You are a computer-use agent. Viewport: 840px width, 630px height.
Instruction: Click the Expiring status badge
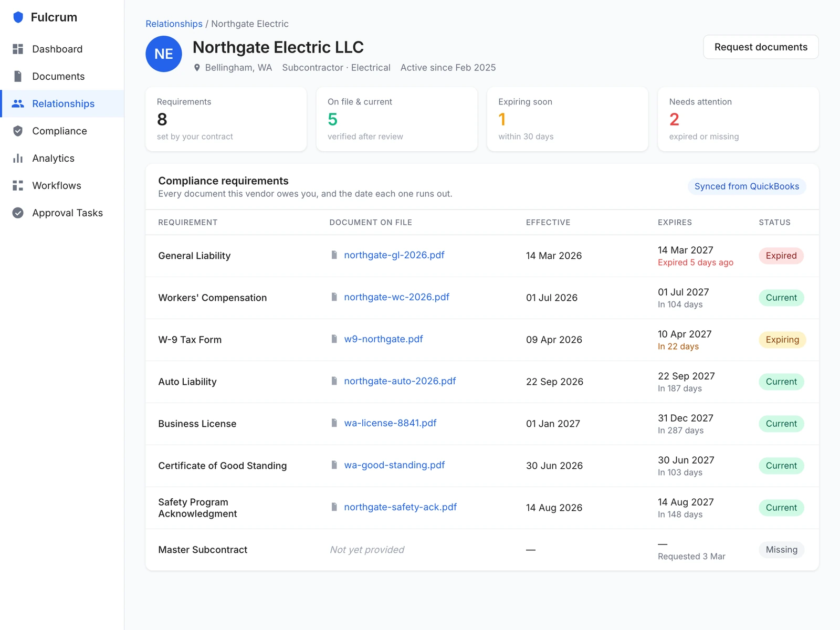pyautogui.click(x=782, y=340)
